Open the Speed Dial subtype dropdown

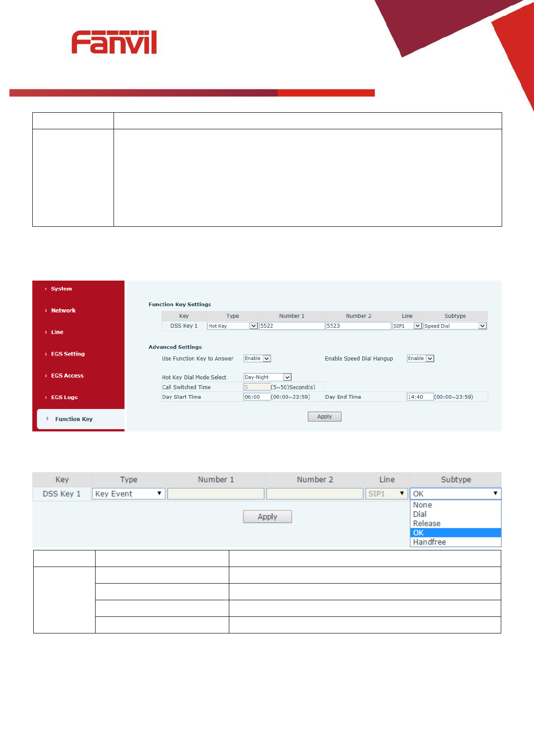pos(455,326)
